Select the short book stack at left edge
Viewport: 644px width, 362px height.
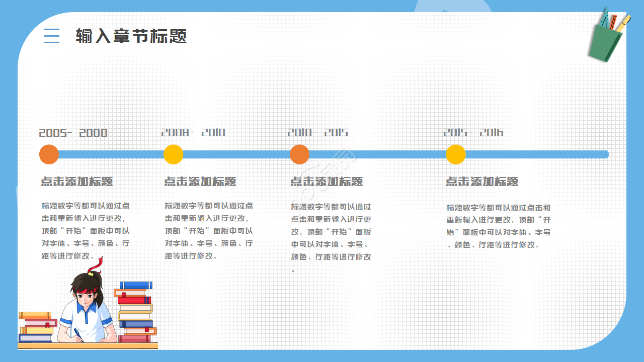[x=38, y=327]
